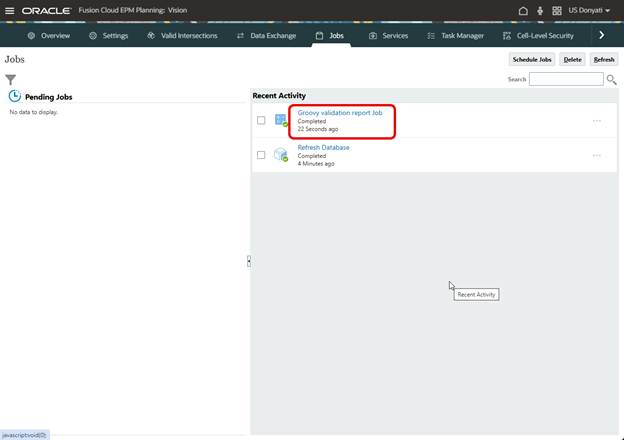This screenshot has width=624, height=440.
Task: Switch to the Valid Intersections tab
Action: click(183, 35)
